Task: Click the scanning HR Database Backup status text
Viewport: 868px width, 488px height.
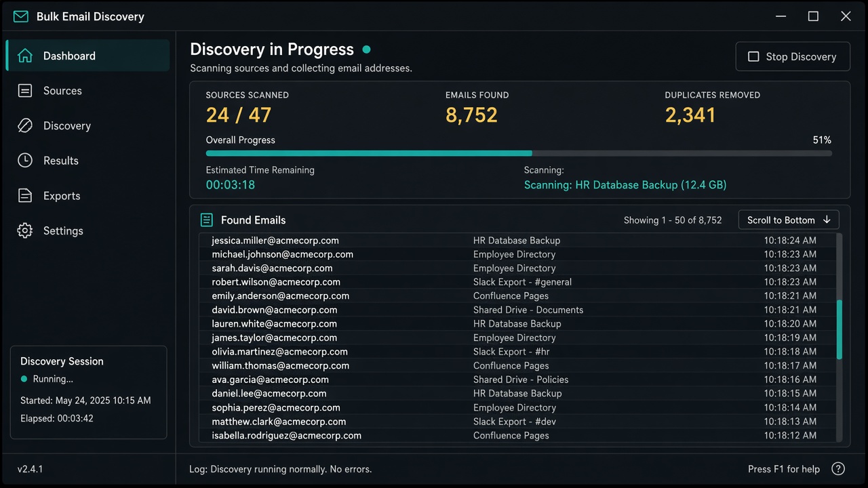Action: pos(625,185)
